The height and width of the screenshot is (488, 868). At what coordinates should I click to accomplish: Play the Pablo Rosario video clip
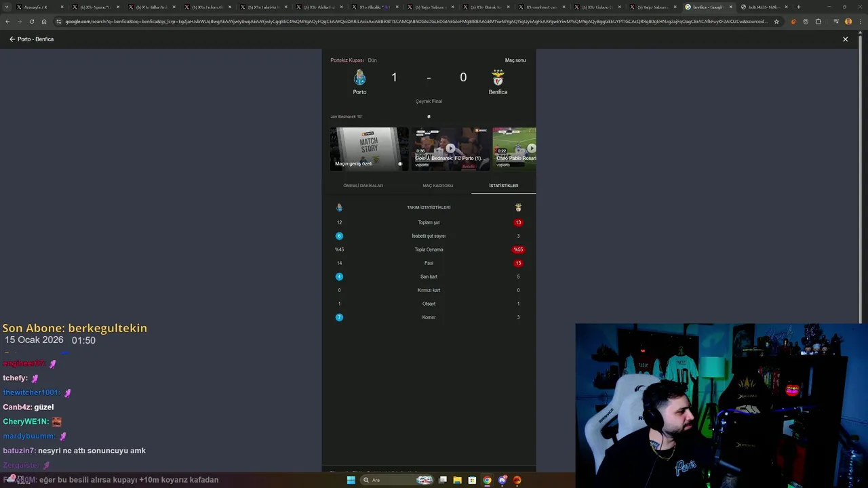(515, 148)
